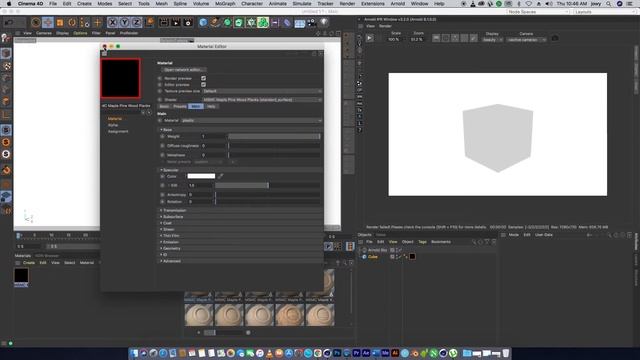Open the MoGraph menu in menu bar
This screenshot has width=640, height=360.
tap(225, 4)
